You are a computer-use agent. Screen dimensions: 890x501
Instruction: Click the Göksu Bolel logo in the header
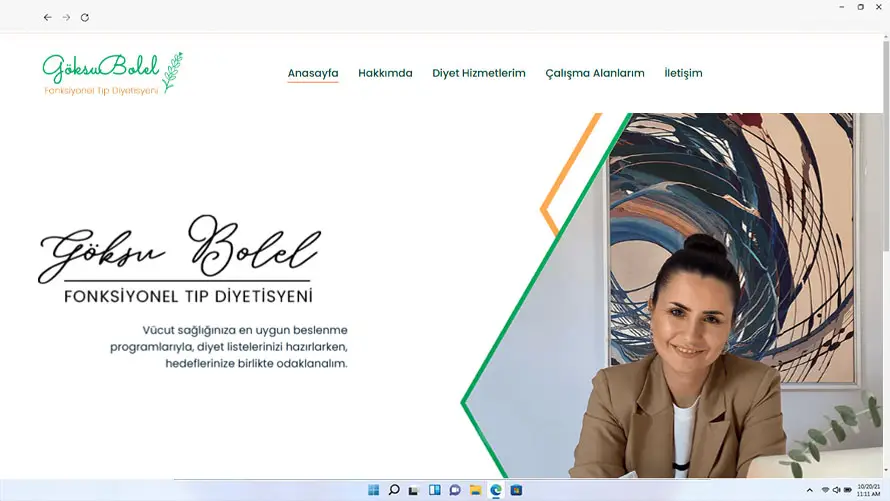(x=113, y=73)
